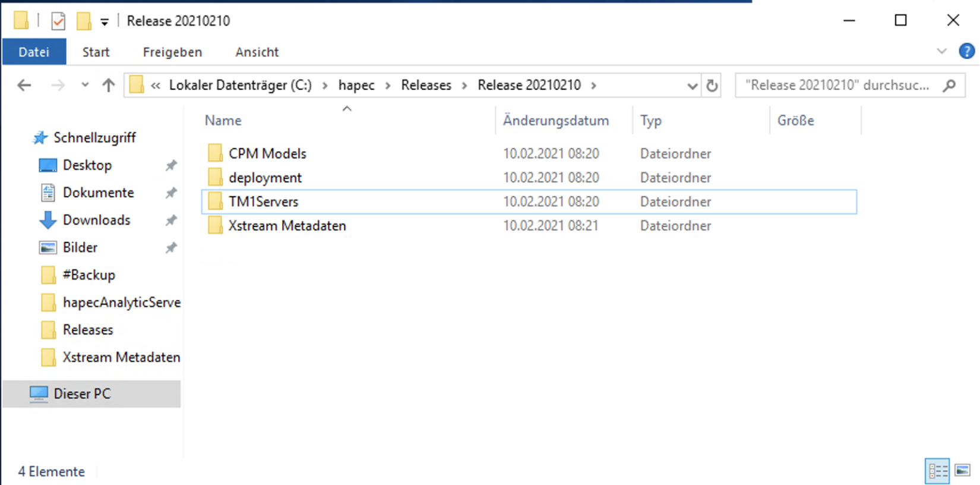Select Downloads in the Schnellzugriff sidebar
Screen dimensions: 980x485
96,220
